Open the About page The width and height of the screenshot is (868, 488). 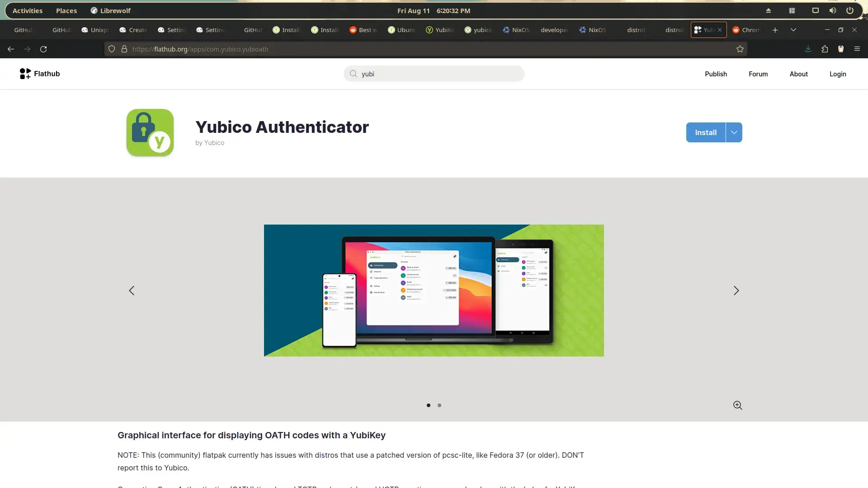click(799, 74)
